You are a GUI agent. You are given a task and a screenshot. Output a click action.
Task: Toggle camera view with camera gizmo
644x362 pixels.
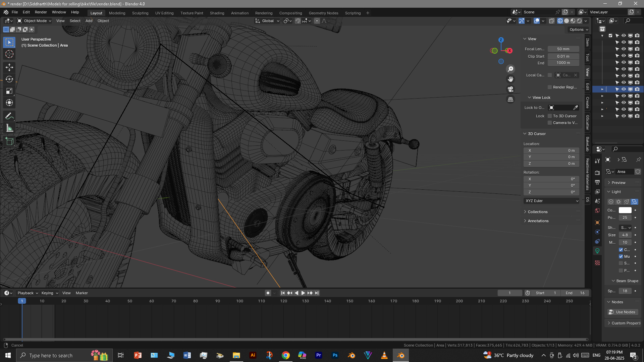click(x=511, y=89)
